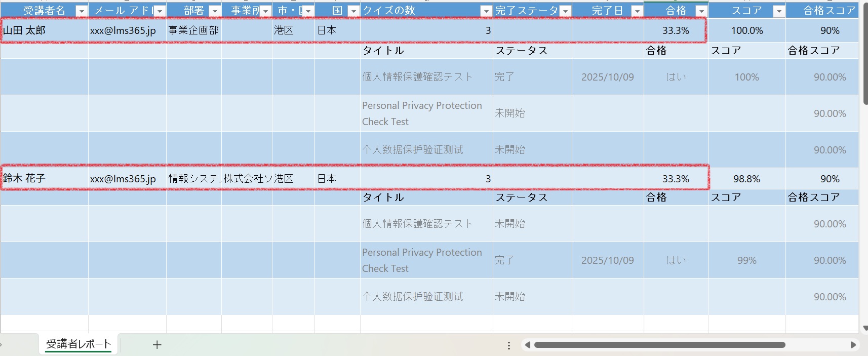Select 鈴木's 未開始 個人情報保護確認テスト title
Viewport: 868px width, 356px height.
(426, 224)
